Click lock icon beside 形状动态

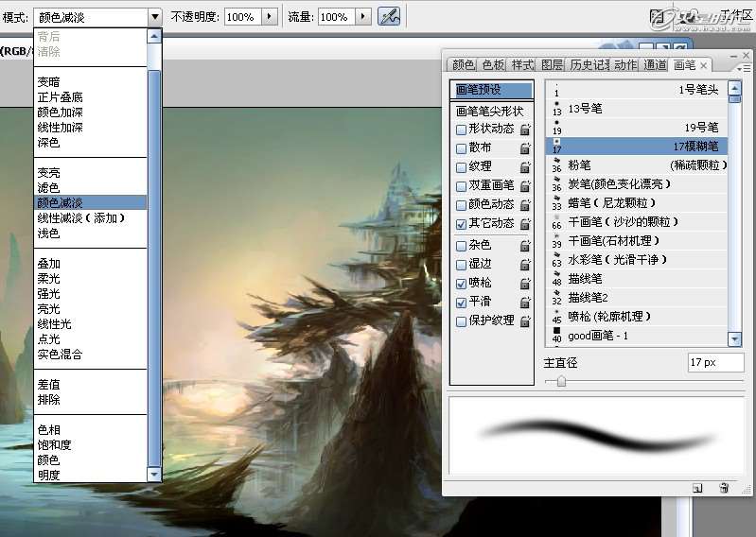pos(525,130)
